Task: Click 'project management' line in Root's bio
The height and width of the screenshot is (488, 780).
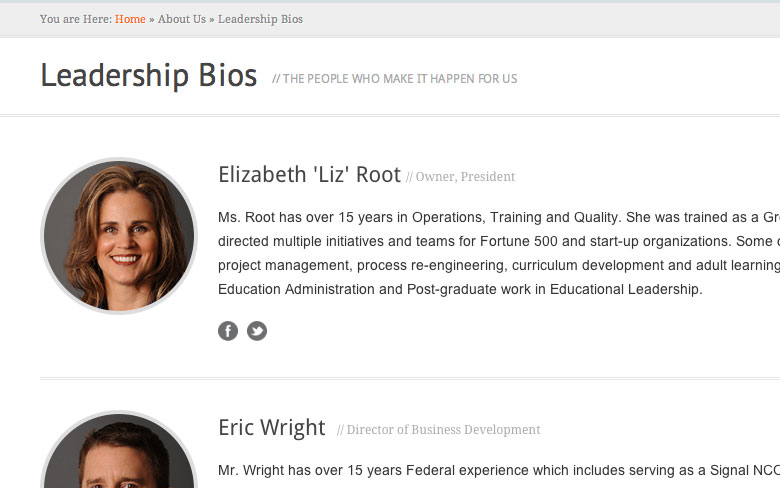Action: [499, 265]
